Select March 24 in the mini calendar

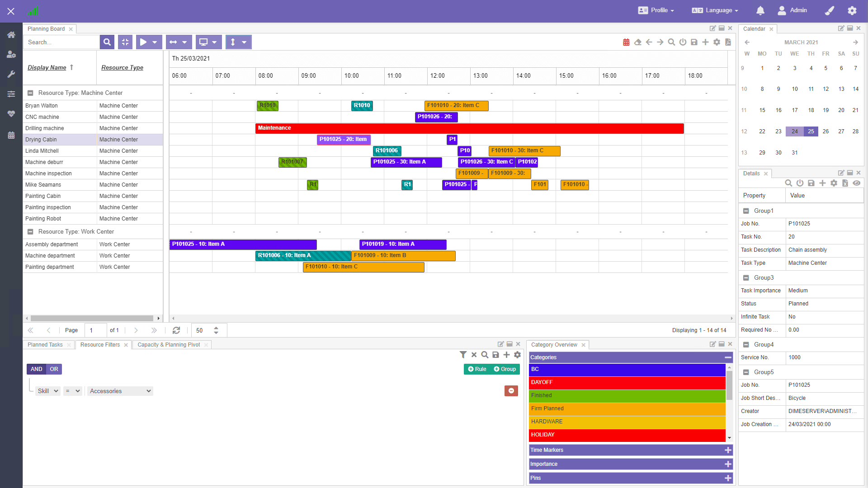click(795, 131)
